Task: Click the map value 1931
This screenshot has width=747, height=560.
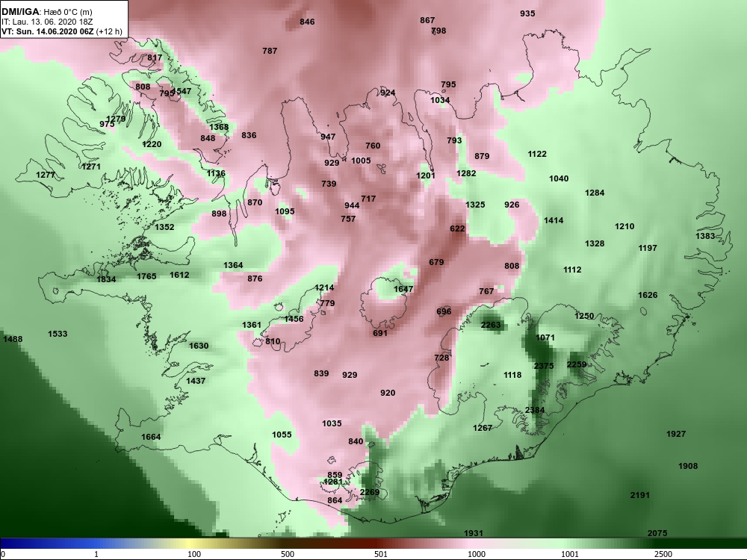Action: pos(474,533)
